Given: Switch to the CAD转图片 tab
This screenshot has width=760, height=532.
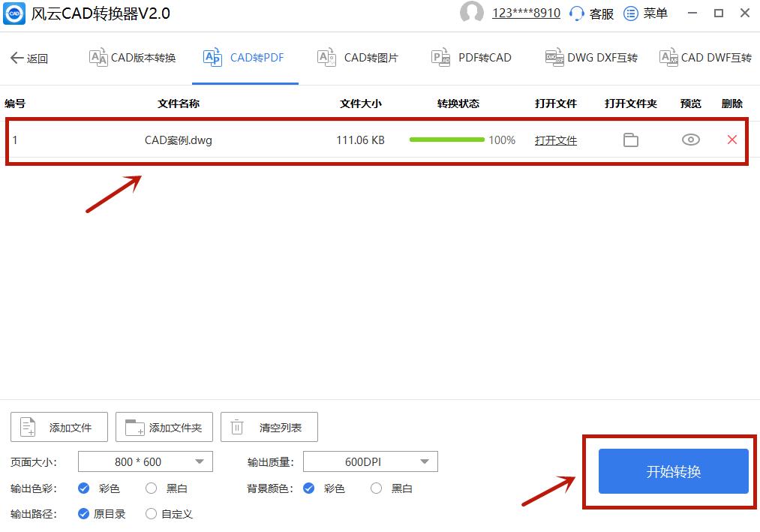Looking at the screenshot, I should coord(358,57).
